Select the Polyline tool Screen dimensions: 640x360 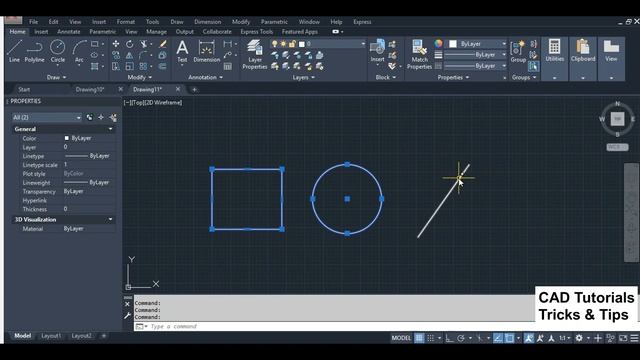35,51
